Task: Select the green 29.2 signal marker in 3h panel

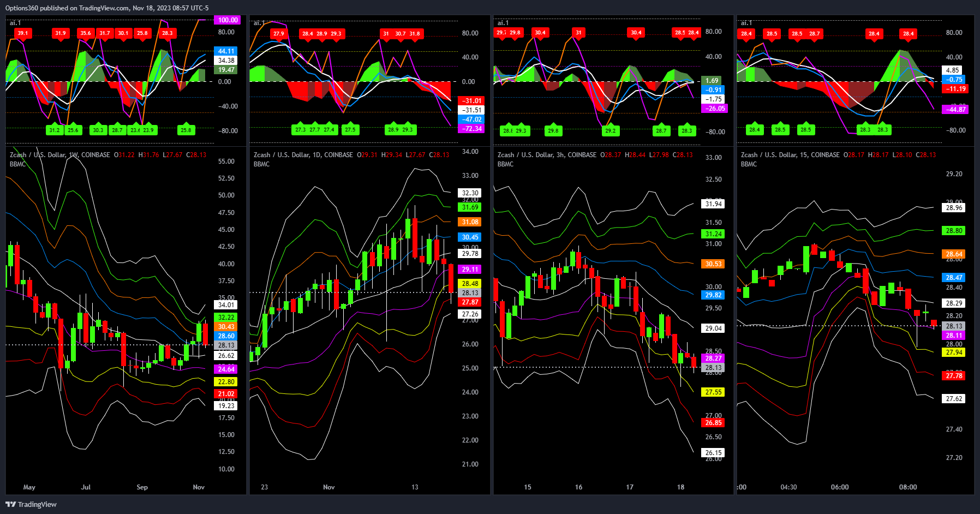Action: 610,130
